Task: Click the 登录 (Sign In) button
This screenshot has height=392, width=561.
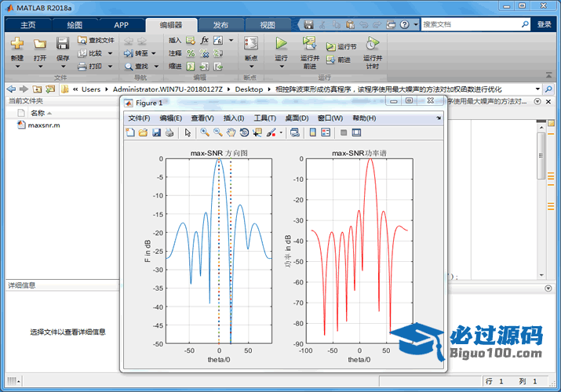Action: 545,24
